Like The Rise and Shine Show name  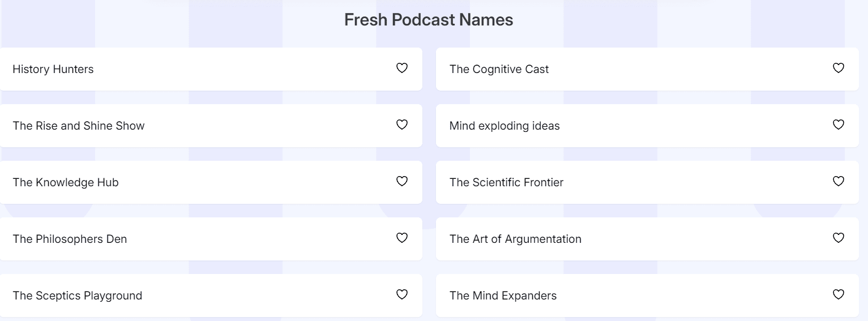[401, 125]
